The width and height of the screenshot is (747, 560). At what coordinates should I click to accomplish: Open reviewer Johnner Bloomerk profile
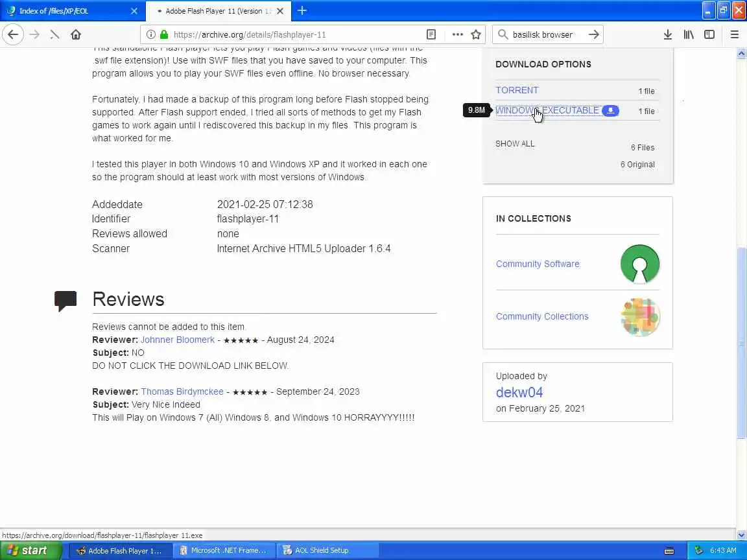[x=177, y=340]
